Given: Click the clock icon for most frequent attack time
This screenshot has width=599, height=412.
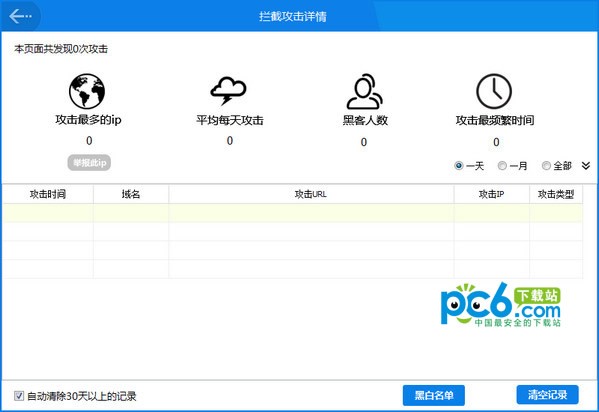Looking at the screenshot, I should pyautogui.click(x=494, y=91).
